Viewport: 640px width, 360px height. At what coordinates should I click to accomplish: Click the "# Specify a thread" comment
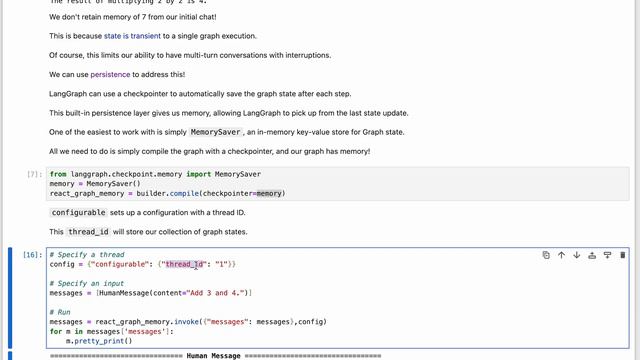(87, 255)
